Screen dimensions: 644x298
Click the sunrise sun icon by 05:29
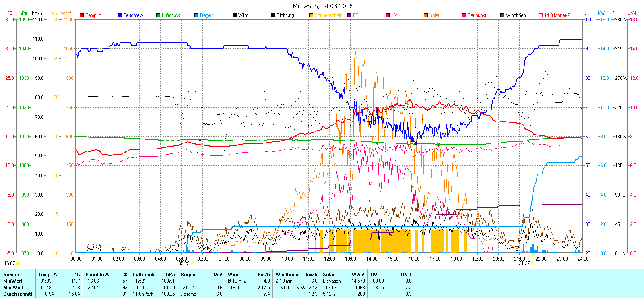click(x=192, y=263)
